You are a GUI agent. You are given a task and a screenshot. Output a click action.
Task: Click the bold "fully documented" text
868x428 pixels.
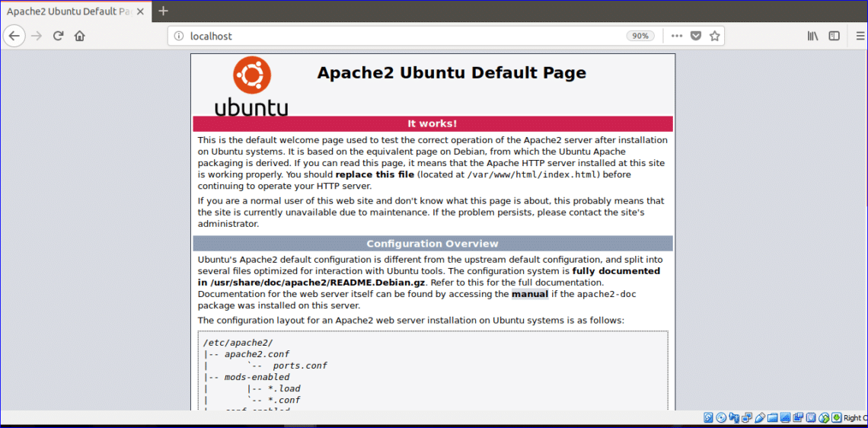coord(616,271)
